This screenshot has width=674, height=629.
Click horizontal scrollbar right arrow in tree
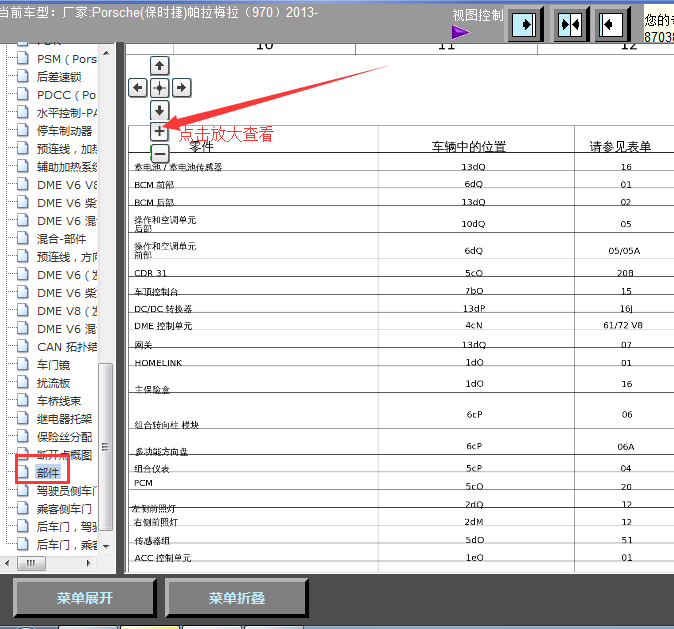(x=89, y=563)
